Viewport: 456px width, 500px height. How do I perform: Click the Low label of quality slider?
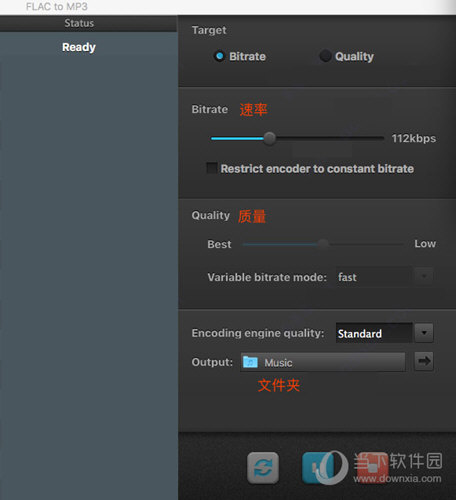(425, 244)
